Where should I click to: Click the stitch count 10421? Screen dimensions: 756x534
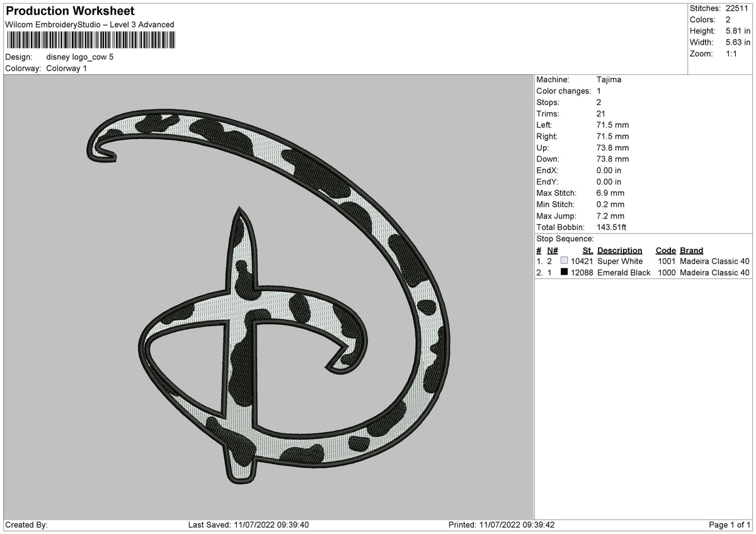pos(582,261)
